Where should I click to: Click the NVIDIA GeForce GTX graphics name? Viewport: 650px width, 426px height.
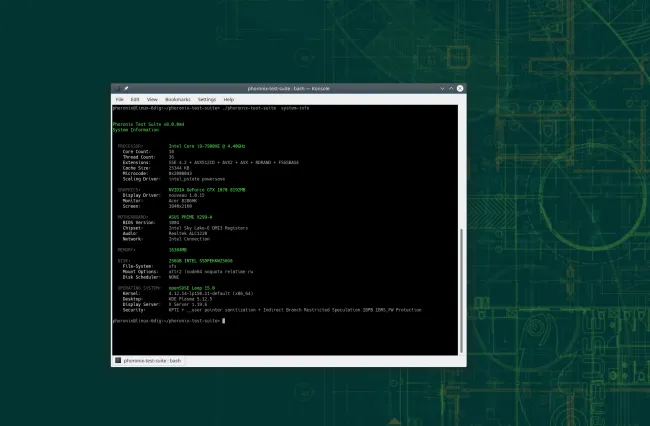207,190
